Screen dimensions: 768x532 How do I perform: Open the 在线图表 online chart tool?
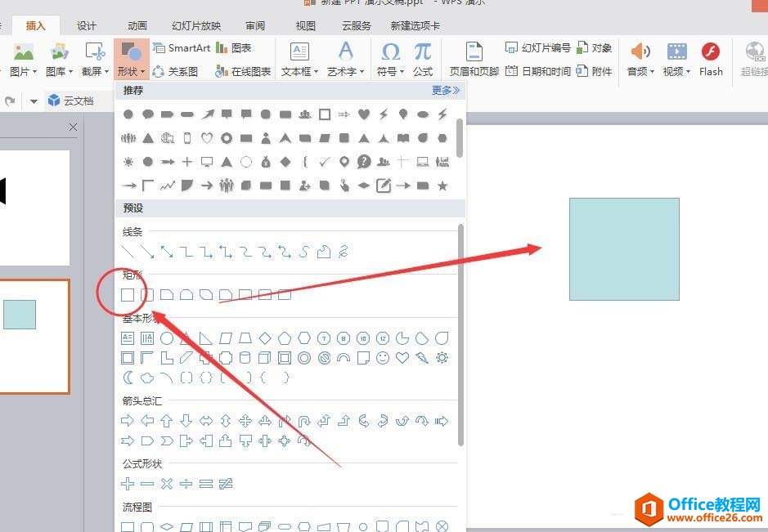click(243, 72)
